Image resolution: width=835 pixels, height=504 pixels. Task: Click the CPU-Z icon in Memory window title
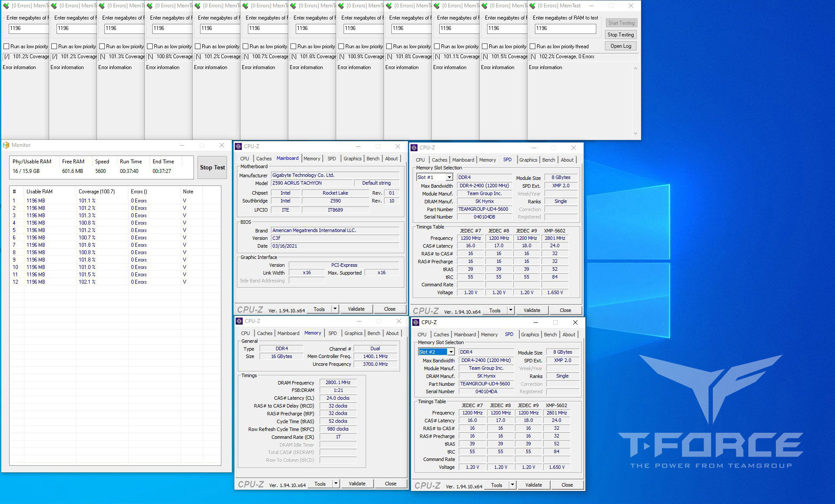click(x=239, y=321)
